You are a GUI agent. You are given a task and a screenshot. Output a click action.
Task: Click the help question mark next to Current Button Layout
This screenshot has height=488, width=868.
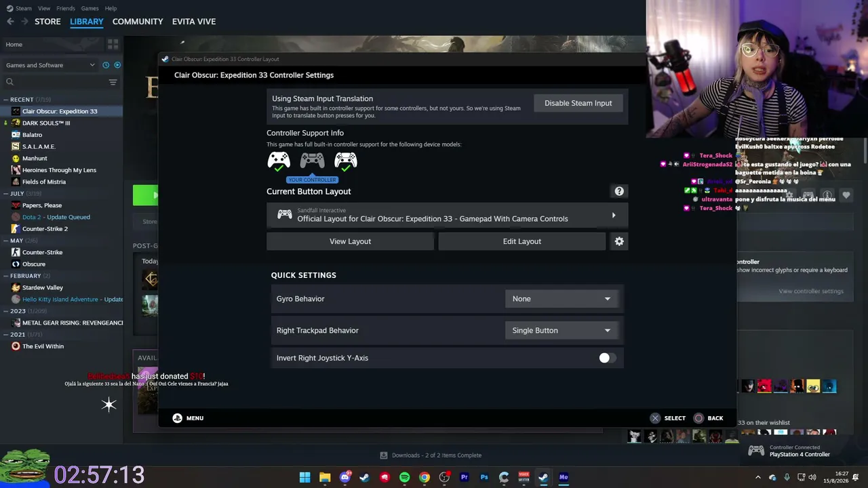click(x=619, y=191)
